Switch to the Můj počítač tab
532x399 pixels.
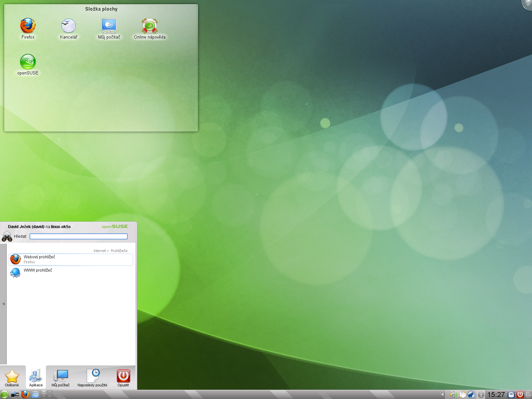(x=61, y=378)
